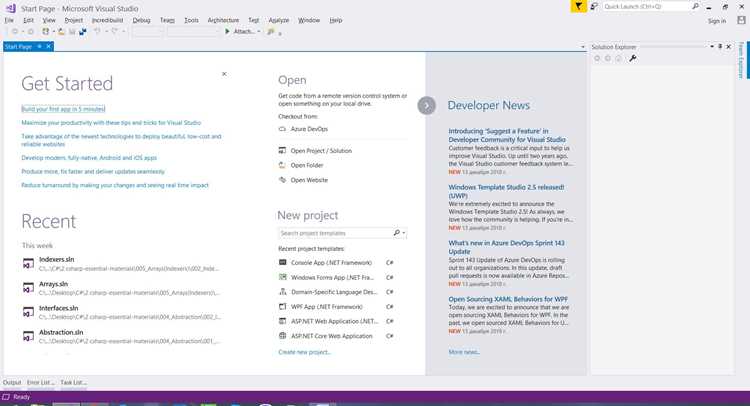The image size is (750, 406).
Task: Click Solution Explorer Back icon
Action: click(x=597, y=58)
